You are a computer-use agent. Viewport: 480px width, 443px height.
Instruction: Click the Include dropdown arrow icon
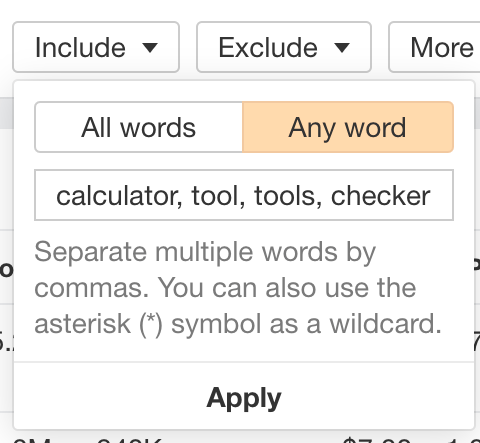150,47
